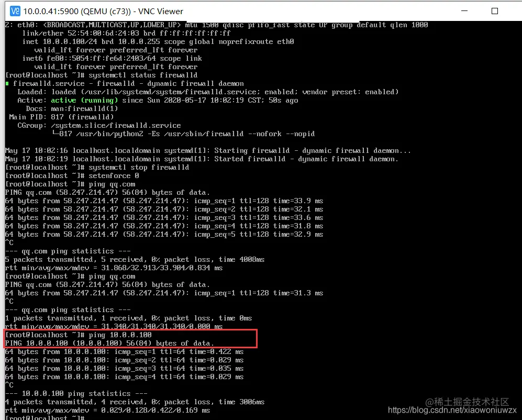Click the 'rtt min/avg/max/mdev = 0.029' line
Image resolution: width=522 pixels, height=420 pixels.
[107, 411]
